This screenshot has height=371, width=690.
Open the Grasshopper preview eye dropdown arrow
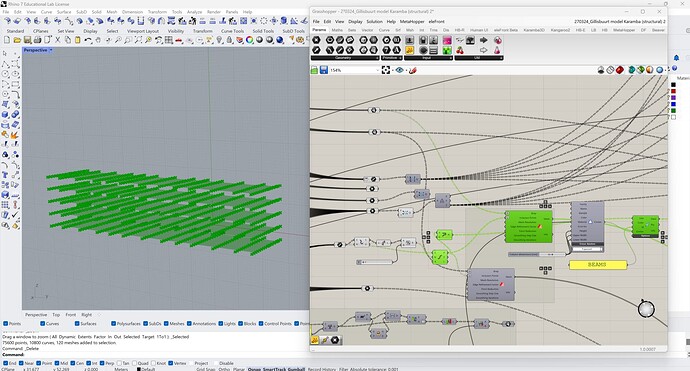coord(406,70)
